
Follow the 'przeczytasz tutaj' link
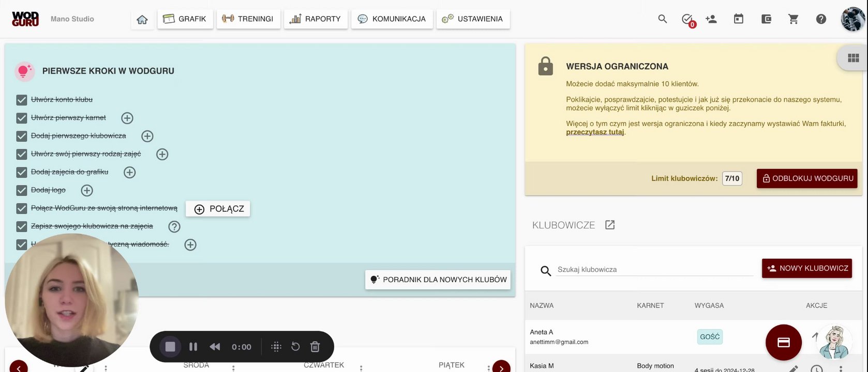[x=595, y=132]
